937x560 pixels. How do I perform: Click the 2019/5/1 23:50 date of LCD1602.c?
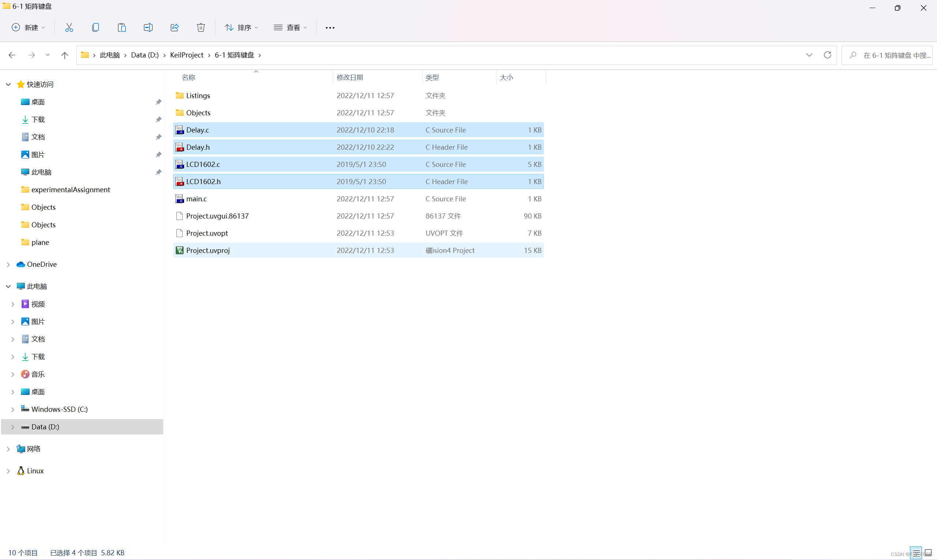[361, 164]
